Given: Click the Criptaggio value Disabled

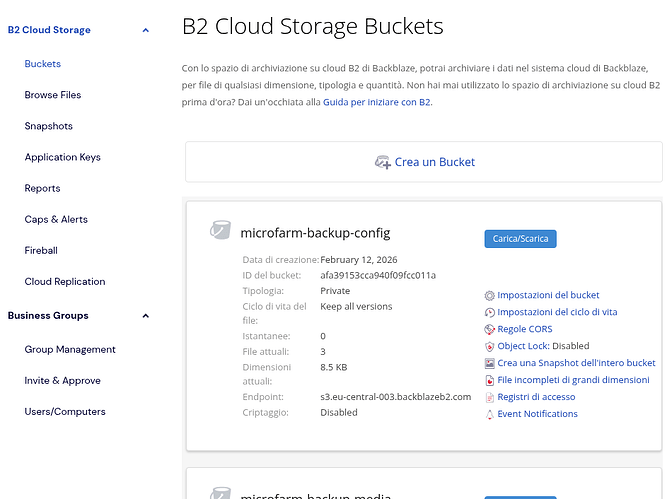Looking at the screenshot, I should [x=339, y=412].
